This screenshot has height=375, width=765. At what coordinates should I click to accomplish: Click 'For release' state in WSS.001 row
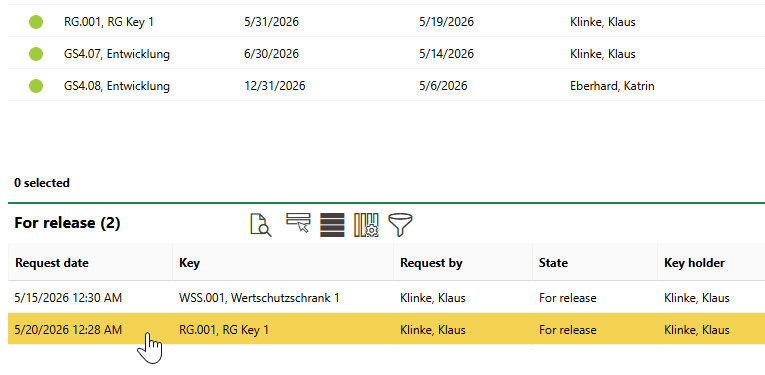(567, 297)
